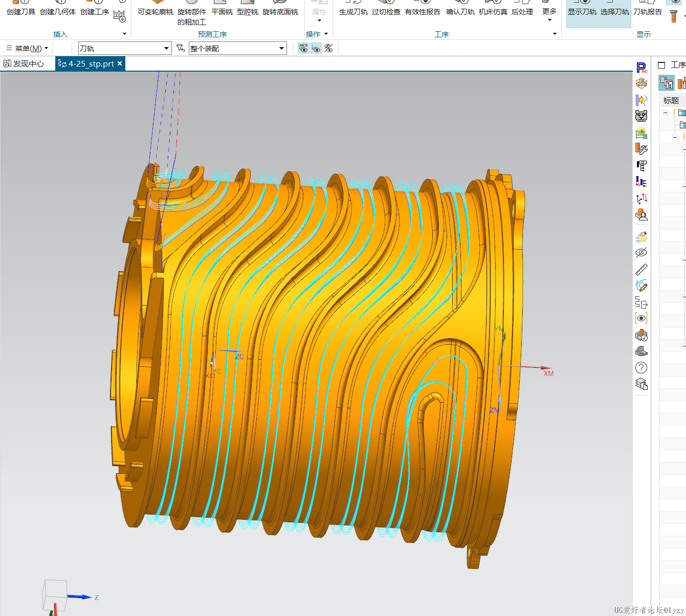This screenshot has height=616, width=686.
Task: Click 创建几何体 (Create Geometry) button
Action: [58, 8]
